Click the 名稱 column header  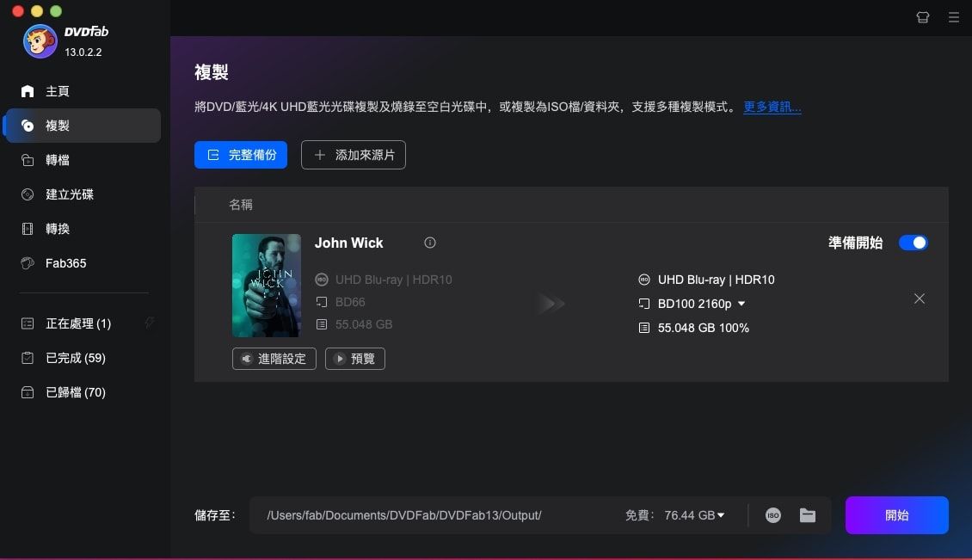241,205
